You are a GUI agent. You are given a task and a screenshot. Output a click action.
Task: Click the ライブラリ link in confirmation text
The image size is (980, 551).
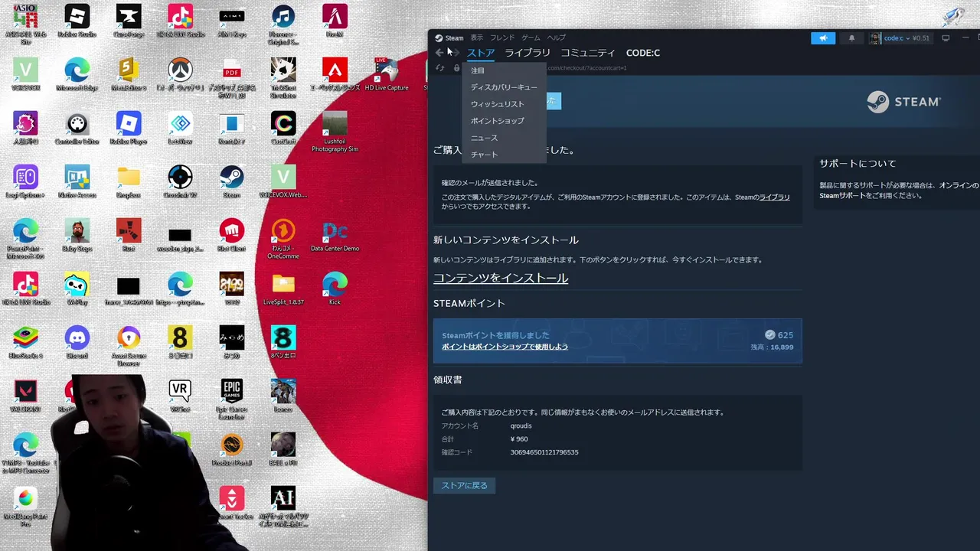(774, 197)
